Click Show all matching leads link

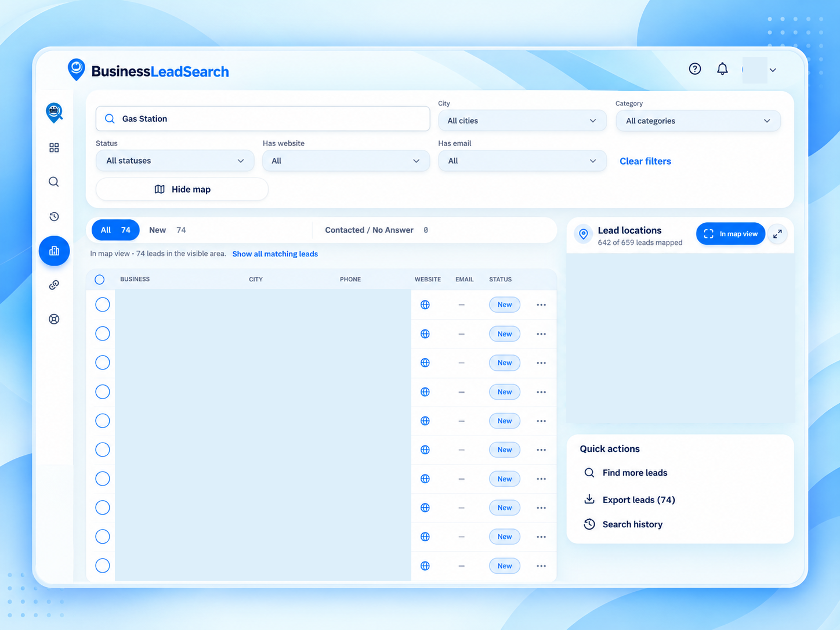275,254
